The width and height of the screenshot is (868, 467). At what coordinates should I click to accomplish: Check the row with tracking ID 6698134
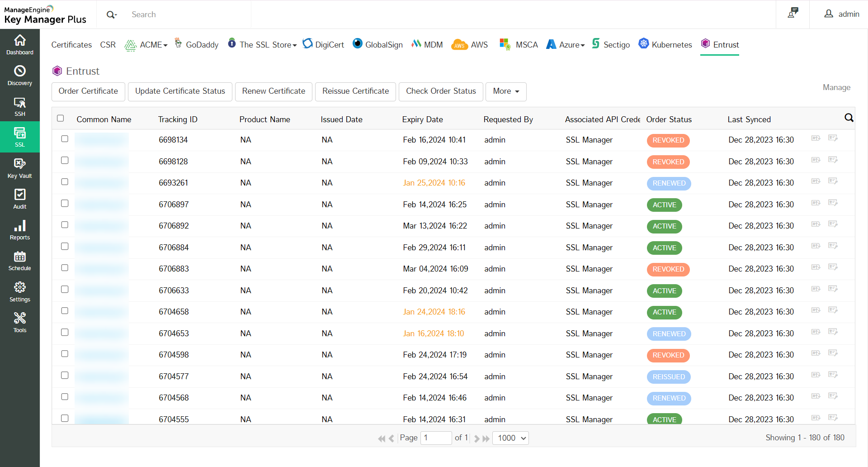(x=65, y=139)
